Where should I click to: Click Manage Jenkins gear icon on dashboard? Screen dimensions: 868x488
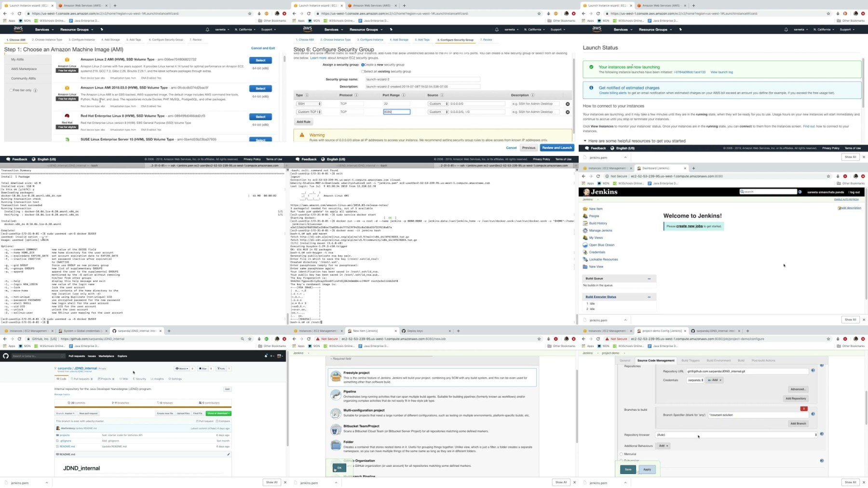tap(585, 231)
